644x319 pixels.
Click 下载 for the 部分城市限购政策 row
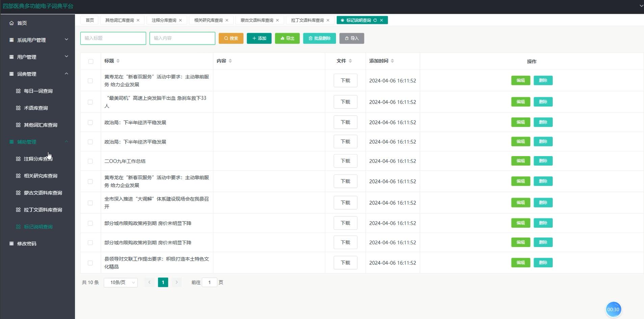345,223
